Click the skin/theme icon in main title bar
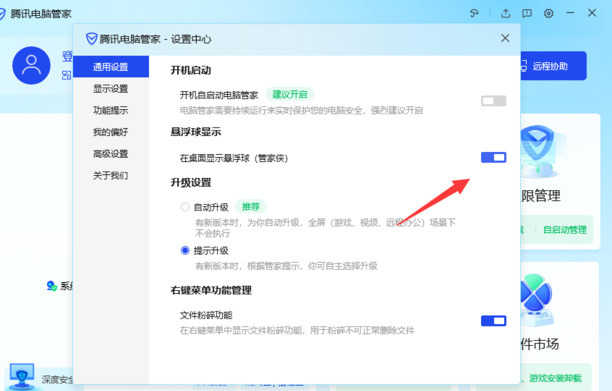The height and width of the screenshot is (391, 612). pos(474,14)
